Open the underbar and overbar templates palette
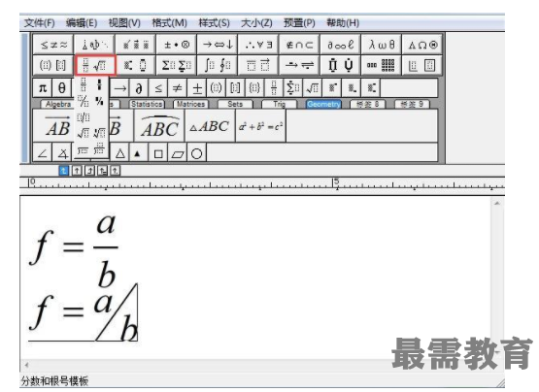Viewport: 539px width, 392px height. click(x=258, y=65)
